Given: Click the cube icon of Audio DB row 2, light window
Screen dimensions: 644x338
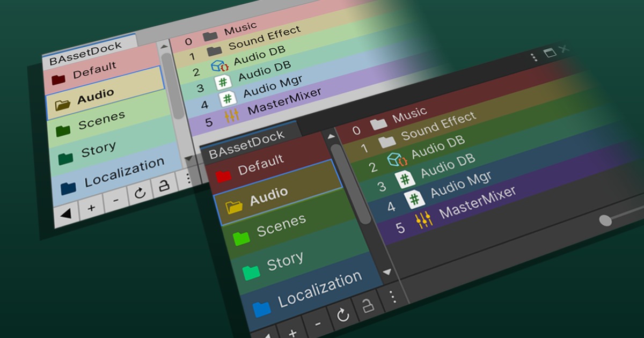Looking at the screenshot, I should tap(219, 67).
